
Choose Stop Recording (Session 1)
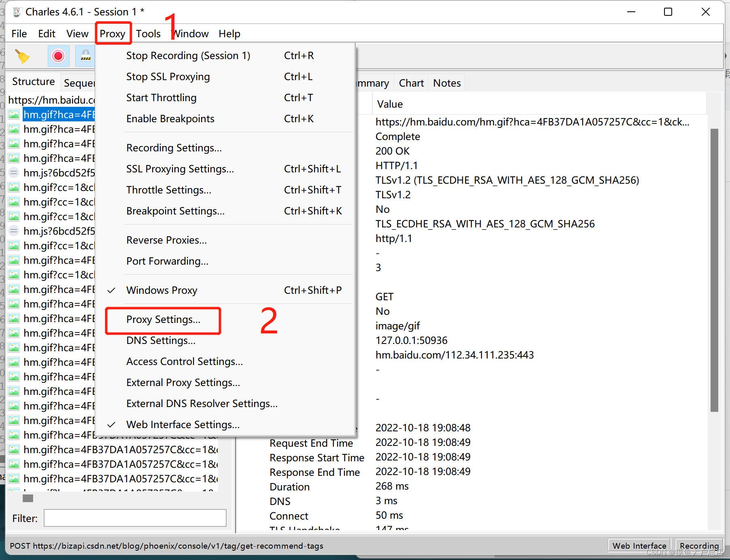[226, 55]
